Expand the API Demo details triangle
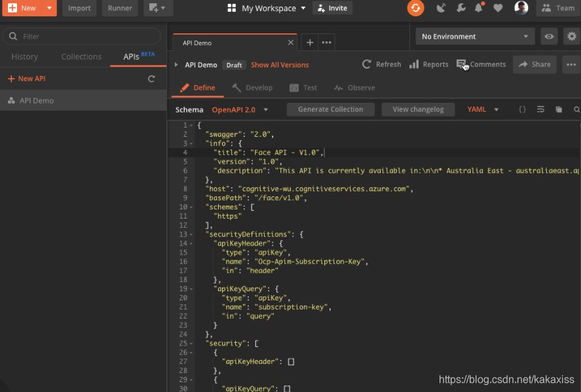Image resolution: width=581 pixels, height=392 pixels. pyautogui.click(x=176, y=64)
